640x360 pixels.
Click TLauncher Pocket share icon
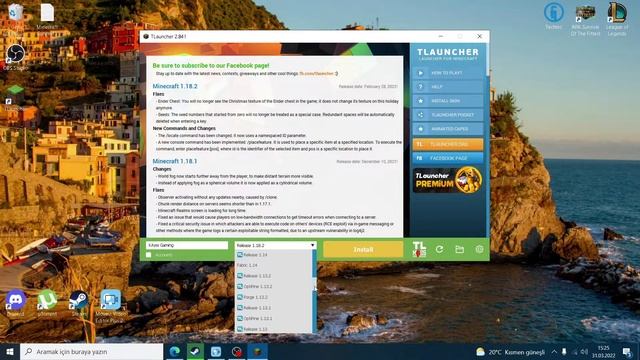tap(420, 115)
